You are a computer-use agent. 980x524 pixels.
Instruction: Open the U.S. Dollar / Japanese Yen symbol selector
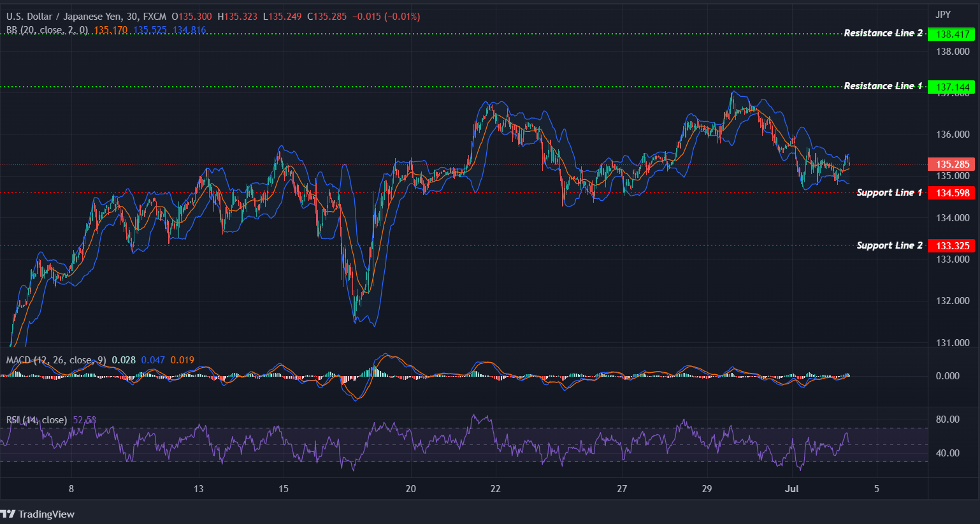point(64,16)
